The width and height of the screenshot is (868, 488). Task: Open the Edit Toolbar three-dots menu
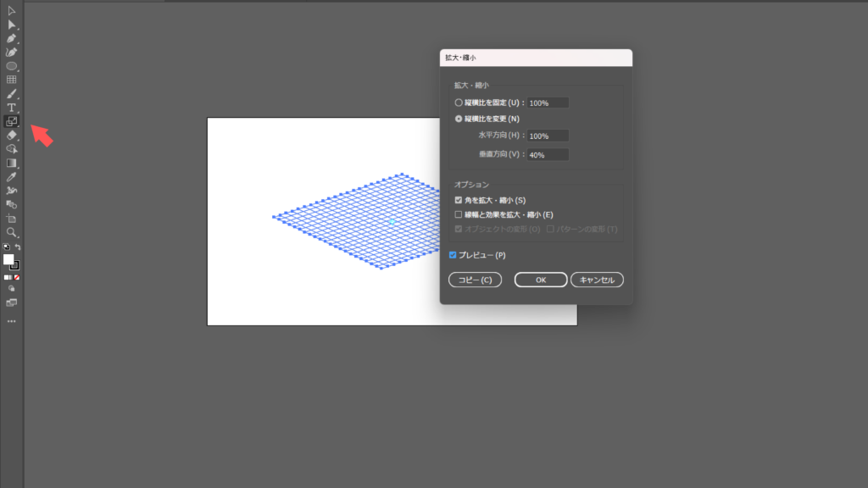[12, 322]
